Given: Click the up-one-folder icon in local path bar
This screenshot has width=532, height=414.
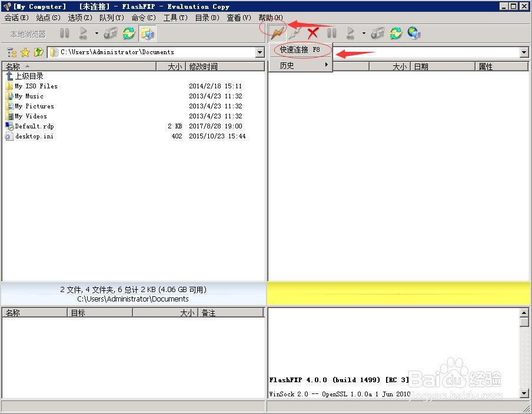Looking at the screenshot, I should point(38,52).
